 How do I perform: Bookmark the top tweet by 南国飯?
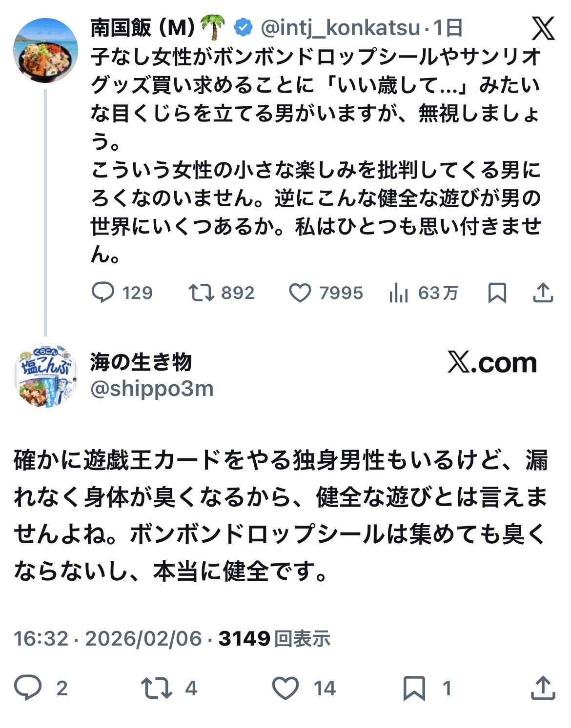coord(497,293)
